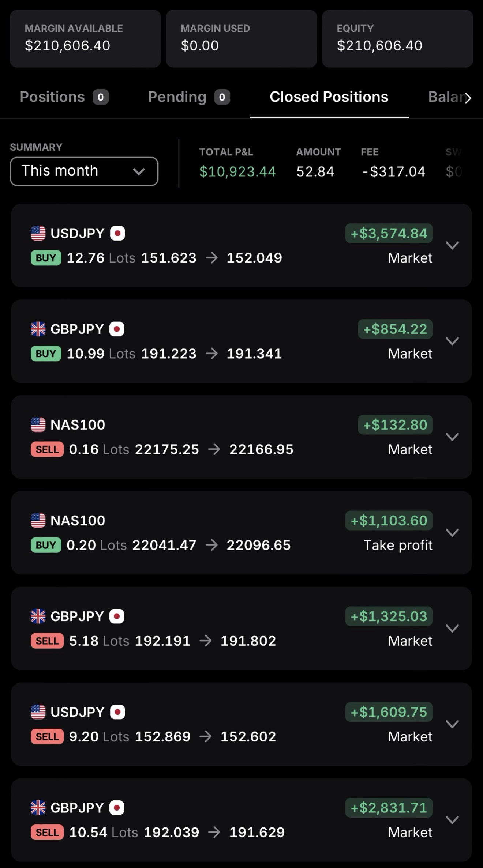Screen dimensions: 483x868
Task: Expand the USDJPY +$3,574.84 trade details
Action: point(452,245)
